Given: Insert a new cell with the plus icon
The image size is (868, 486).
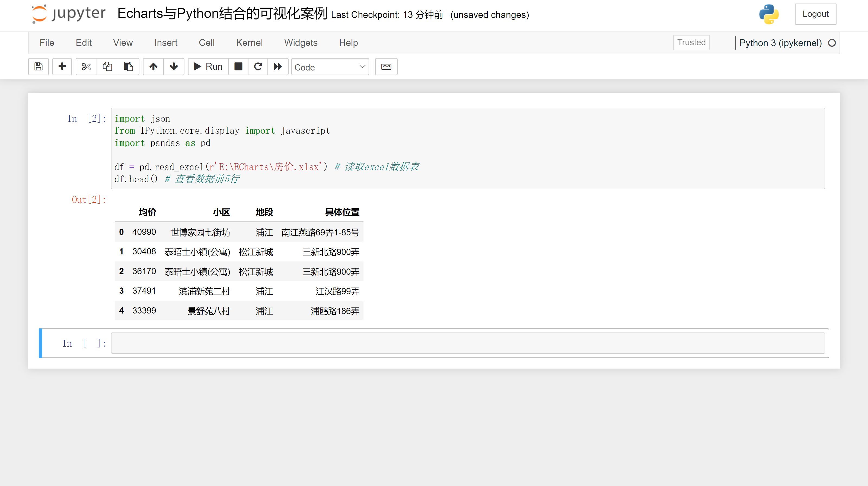Looking at the screenshot, I should pos(62,66).
